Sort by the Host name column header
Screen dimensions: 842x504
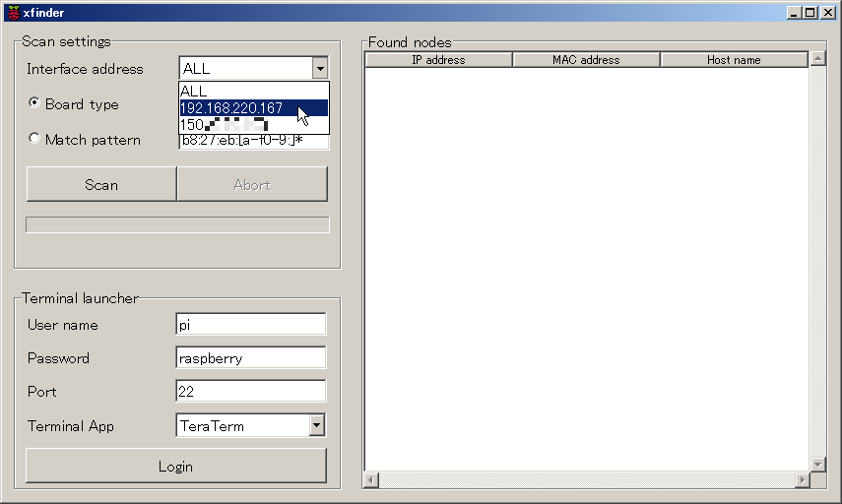pyautogui.click(x=734, y=60)
